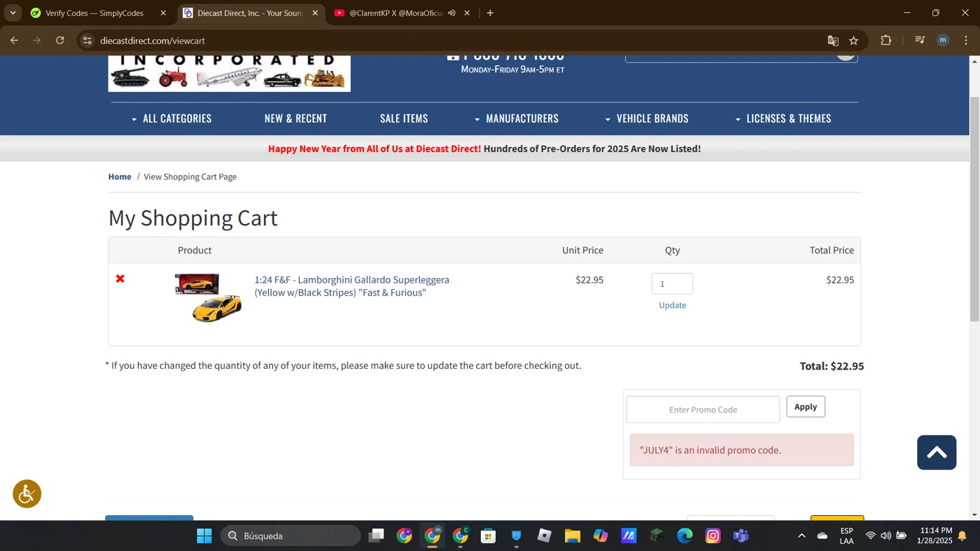The image size is (980, 551).
Task: Switch to the Verify Codes SimplyCodes tab
Action: [95, 13]
